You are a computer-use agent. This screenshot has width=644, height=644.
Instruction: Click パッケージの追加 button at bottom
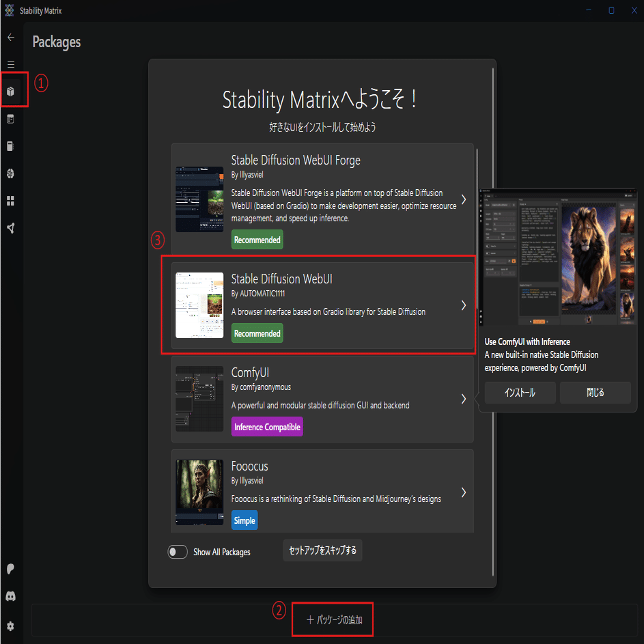coord(334,620)
